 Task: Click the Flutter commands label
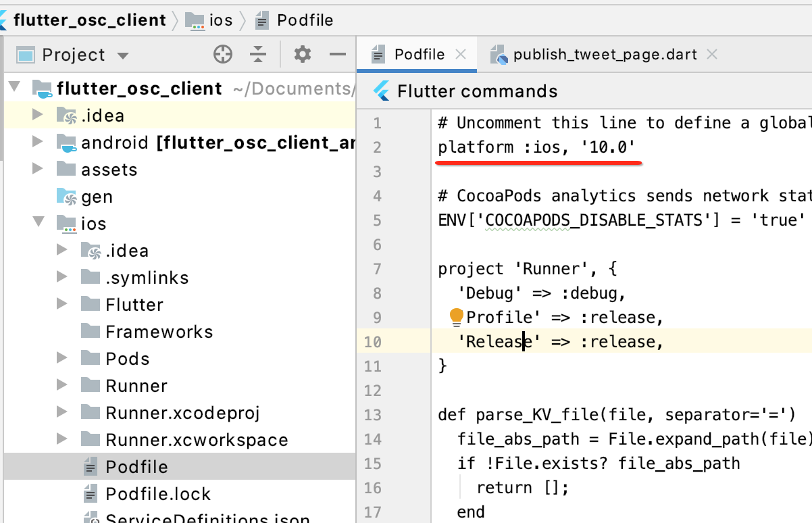pyautogui.click(x=478, y=91)
